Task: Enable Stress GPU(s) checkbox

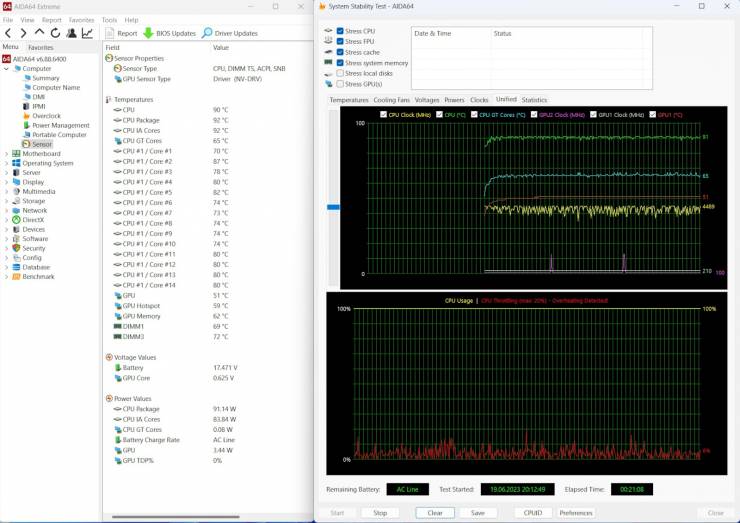Action: click(340, 84)
